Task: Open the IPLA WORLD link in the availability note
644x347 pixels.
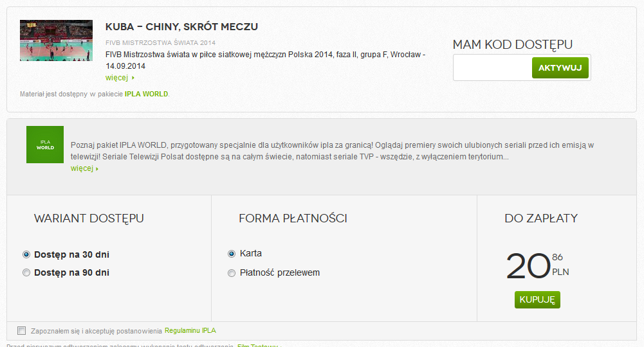Action: 146,94
